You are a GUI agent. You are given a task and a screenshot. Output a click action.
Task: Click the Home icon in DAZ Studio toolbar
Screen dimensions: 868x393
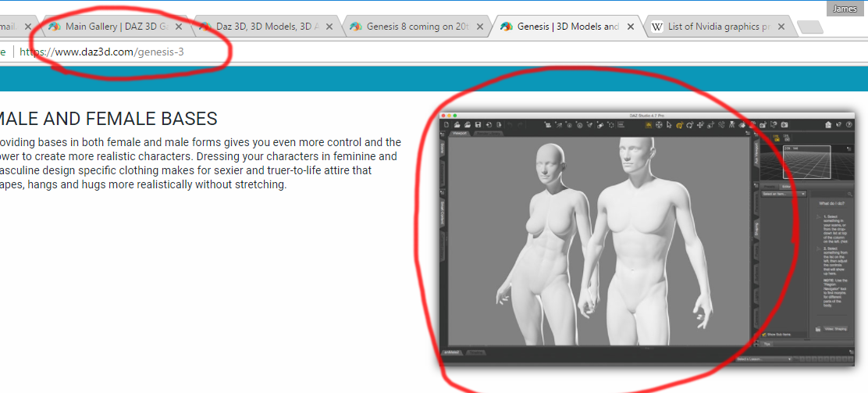[x=828, y=125]
